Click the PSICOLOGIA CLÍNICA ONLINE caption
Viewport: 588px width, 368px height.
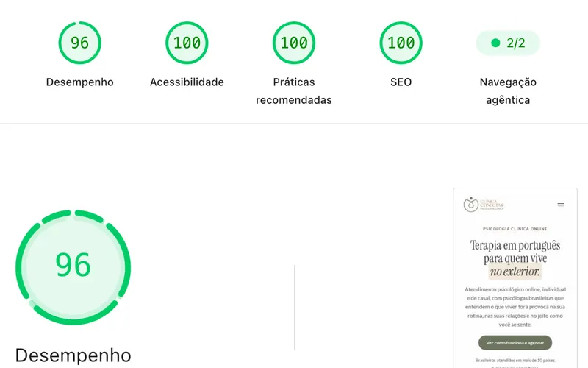[515, 229]
